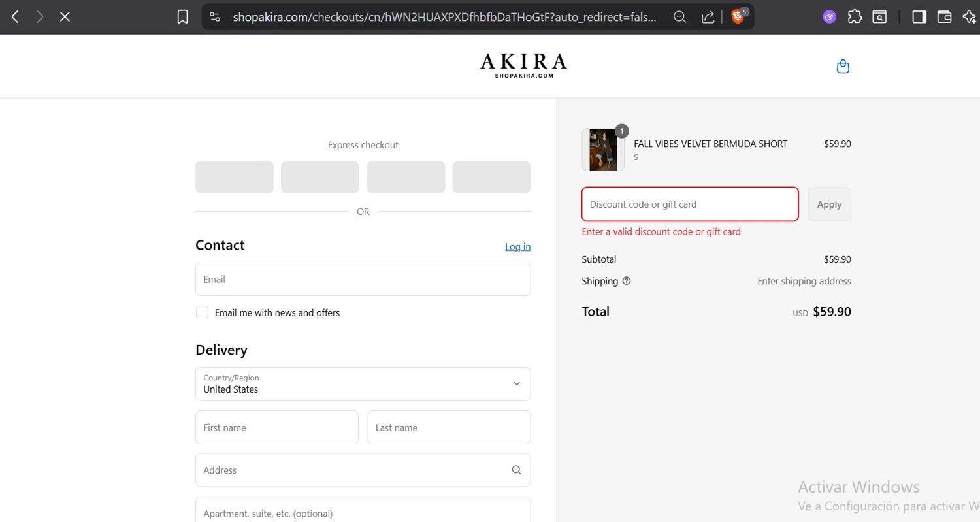Click the Log in link
Image resolution: width=980 pixels, height=522 pixels.
pyautogui.click(x=517, y=246)
